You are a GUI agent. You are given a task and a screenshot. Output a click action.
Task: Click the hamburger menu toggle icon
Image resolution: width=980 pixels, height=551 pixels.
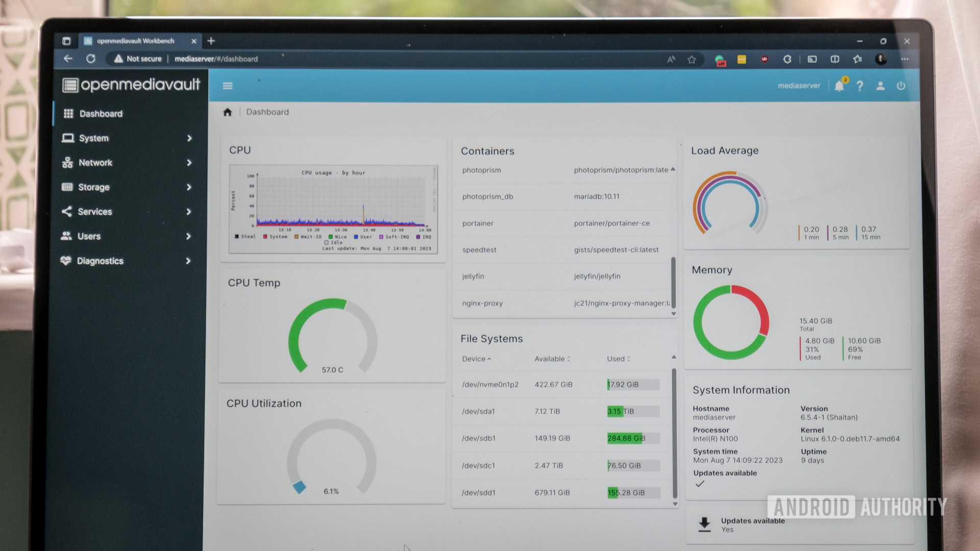click(x=228, y=86)
